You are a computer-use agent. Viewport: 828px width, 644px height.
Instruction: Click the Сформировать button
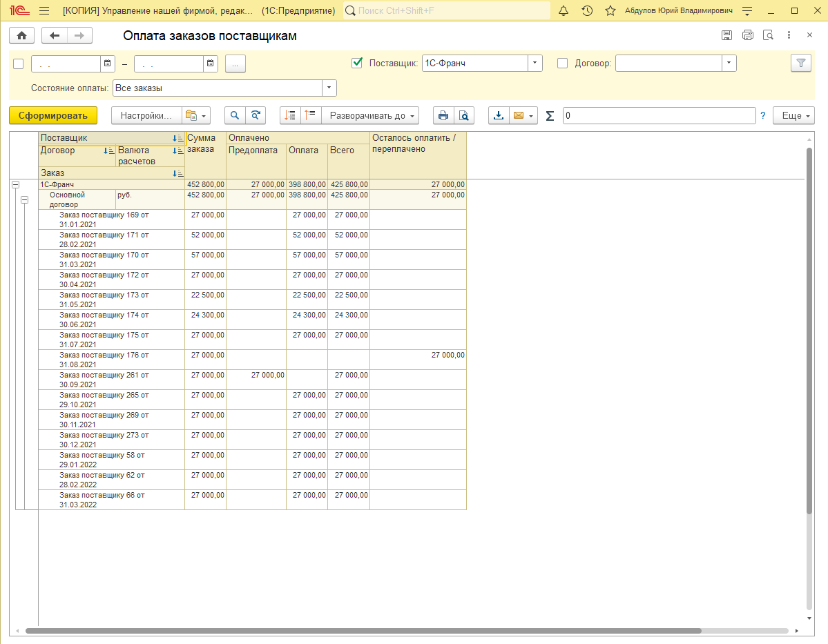53,115
